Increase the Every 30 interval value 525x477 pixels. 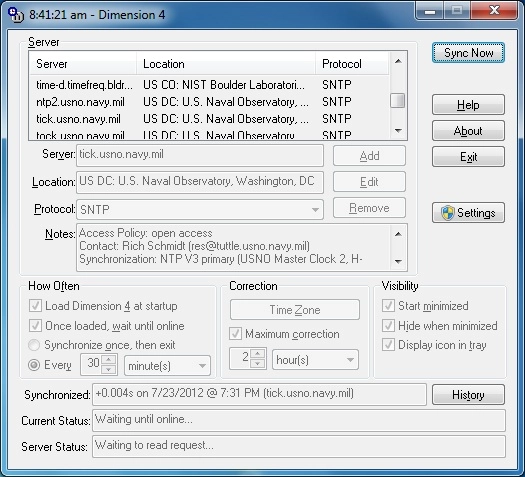[109, 360]
